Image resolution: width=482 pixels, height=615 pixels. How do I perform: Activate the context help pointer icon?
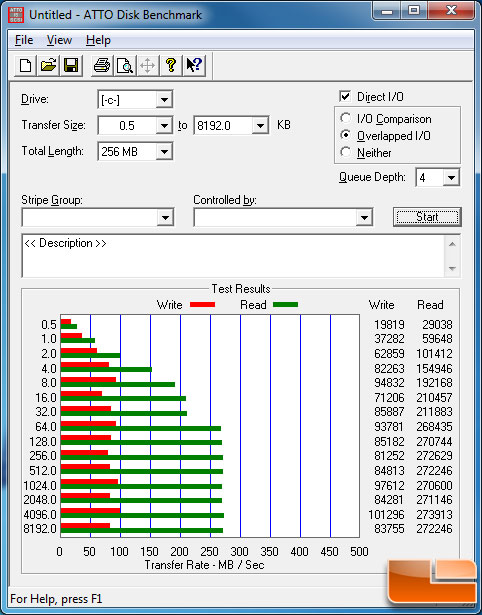[x=194, y=65]
